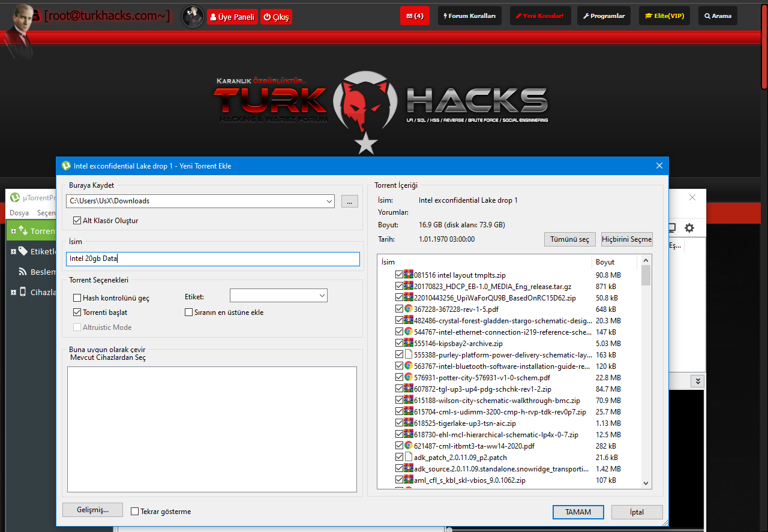The height and width of the screenshot is (532, 768).
Task: Click archive icon of 20170823_HDCP_EB tar.gz file
Action: pyautogui.click(x=409, y=286)
